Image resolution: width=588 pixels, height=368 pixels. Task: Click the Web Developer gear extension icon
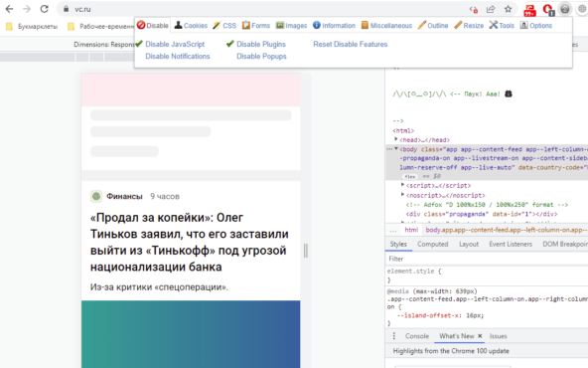tap(565, 9)
